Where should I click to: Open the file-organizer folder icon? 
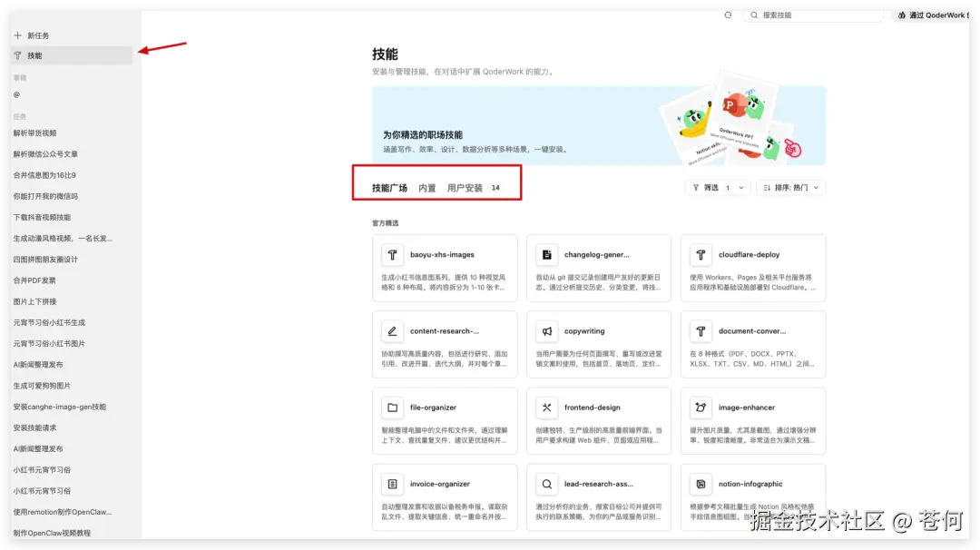pos(392,407)
